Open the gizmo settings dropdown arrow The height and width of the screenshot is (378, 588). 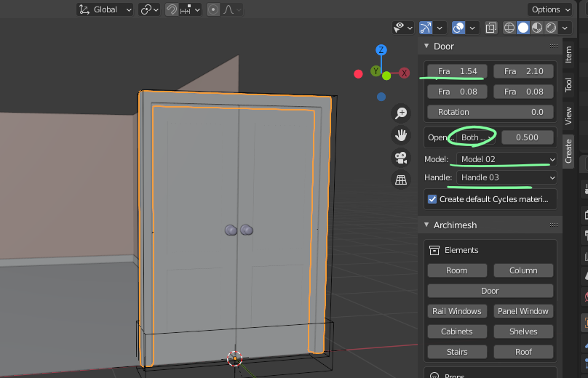(x=440, y=28)
